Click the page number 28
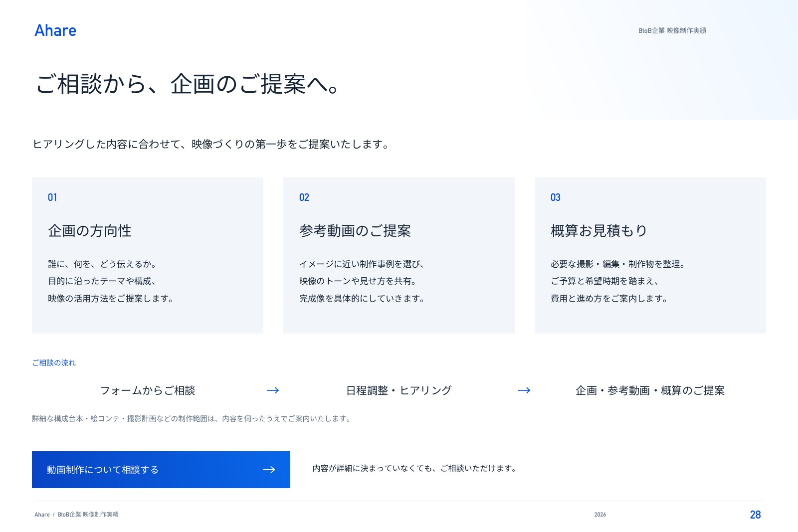 click(756, 515)
